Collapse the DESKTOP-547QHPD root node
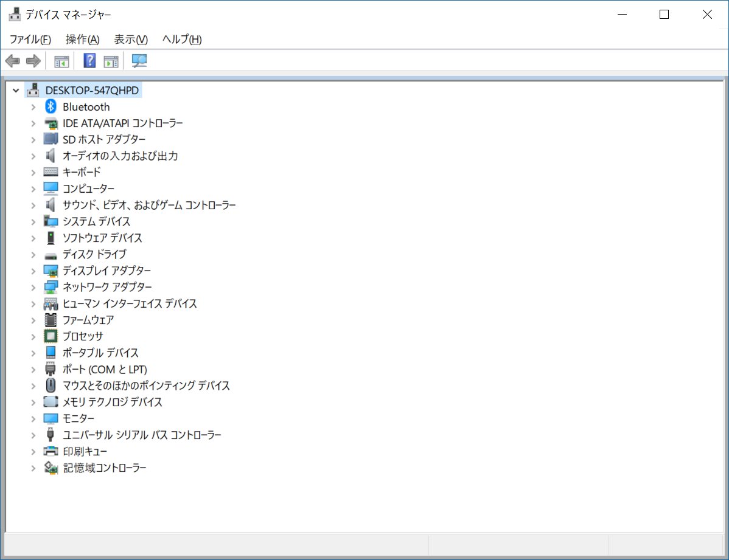The width and height of the screenshot is (729, 560). (x=16, y=90)
